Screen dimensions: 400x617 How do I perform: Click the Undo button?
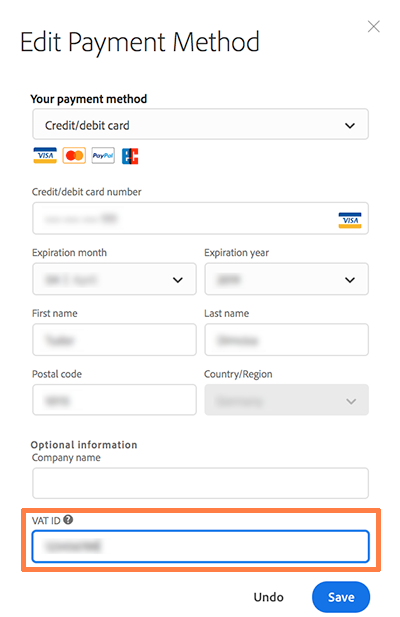point(269,597)
